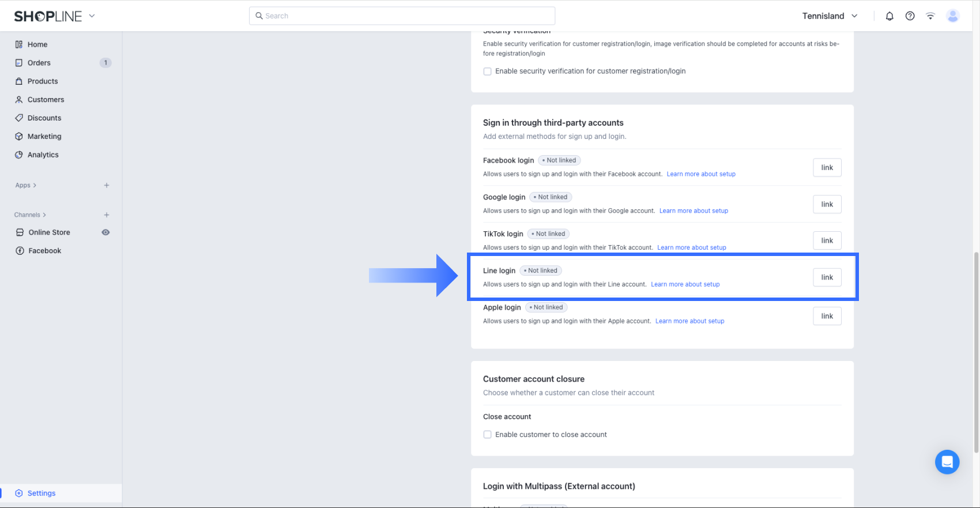This screenshot has width=980, height=508.
Task: Add a new app with plus icon
Action: pos(107,185)
